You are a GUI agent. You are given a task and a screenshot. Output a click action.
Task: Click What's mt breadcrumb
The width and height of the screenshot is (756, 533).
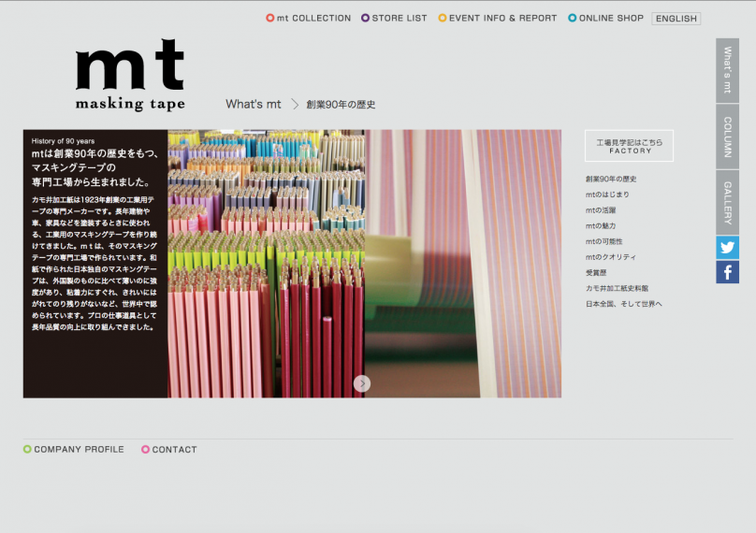coord(254,104)
